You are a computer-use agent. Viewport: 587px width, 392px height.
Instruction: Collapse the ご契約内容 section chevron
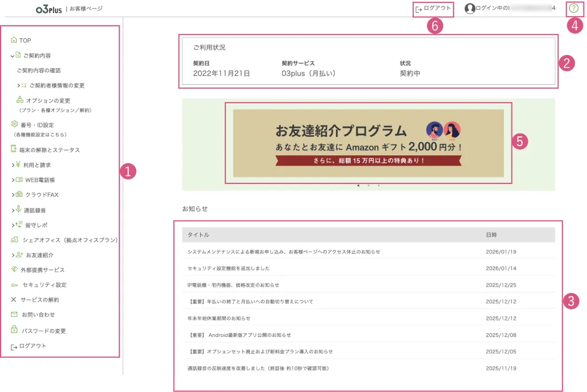click(13, 56)
